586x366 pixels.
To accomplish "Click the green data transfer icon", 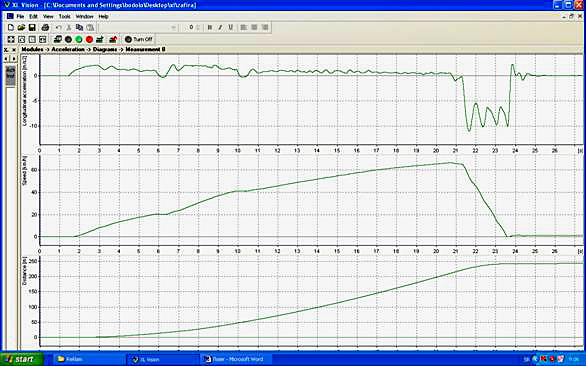I will coord(100,39).
